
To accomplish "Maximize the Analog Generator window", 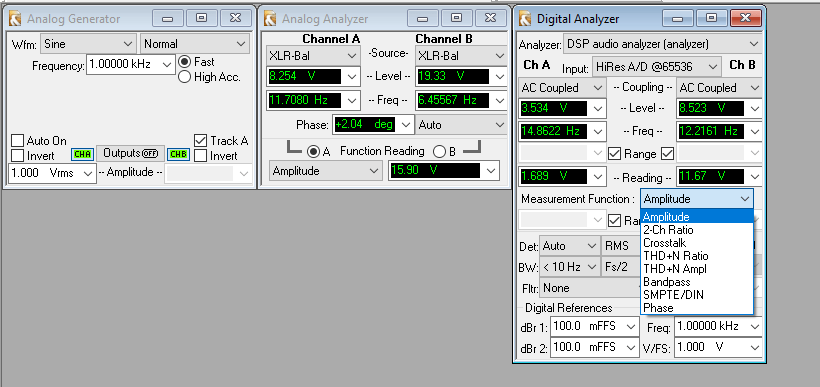I will click(x=201, y=18).
